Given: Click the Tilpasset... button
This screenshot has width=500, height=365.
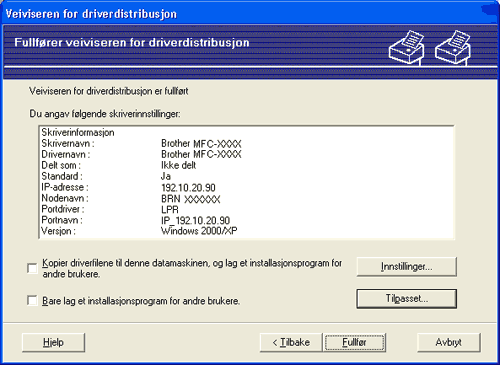Looking at the screenshot, I should pyautogui.click(x=406, y=298).
